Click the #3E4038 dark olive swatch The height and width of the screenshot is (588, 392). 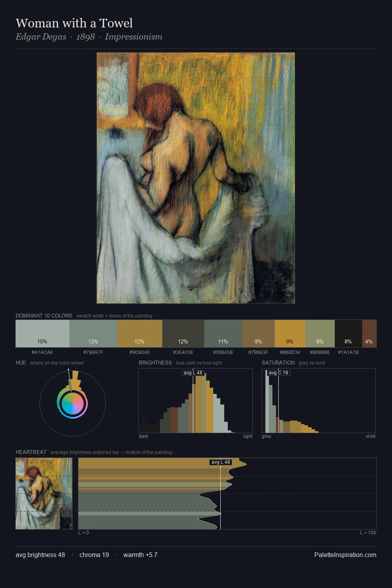click(183, 333)
